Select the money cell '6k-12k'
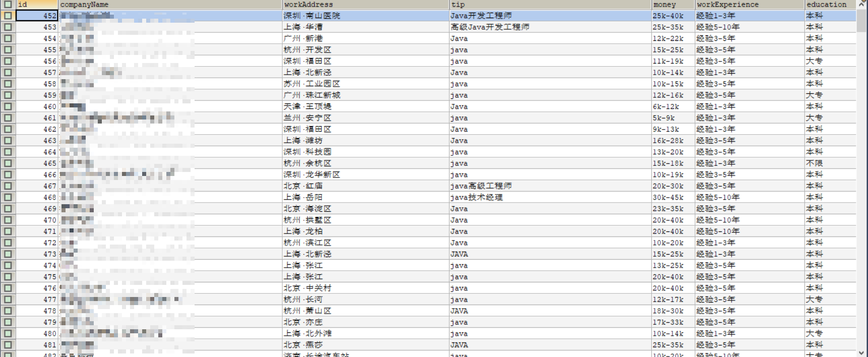Screen dimensions: 868x357 click(673, 106)
